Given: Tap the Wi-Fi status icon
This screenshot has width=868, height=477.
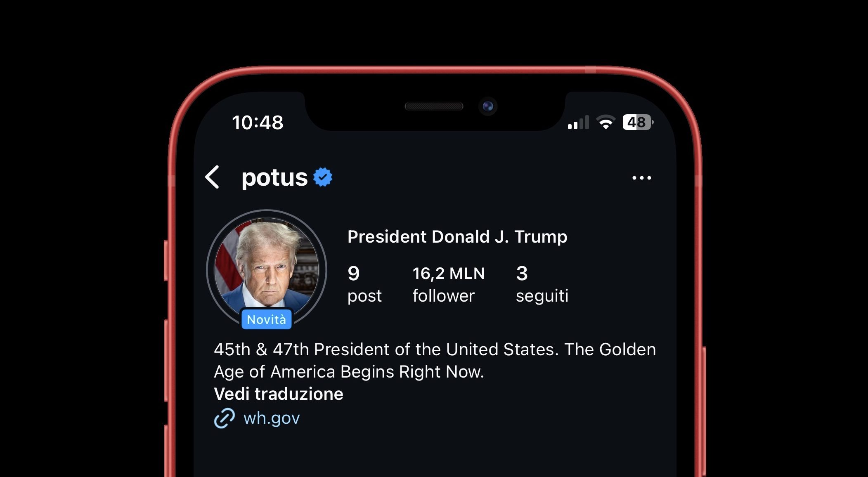Looking at the screenshot, I should coord(605,123).
